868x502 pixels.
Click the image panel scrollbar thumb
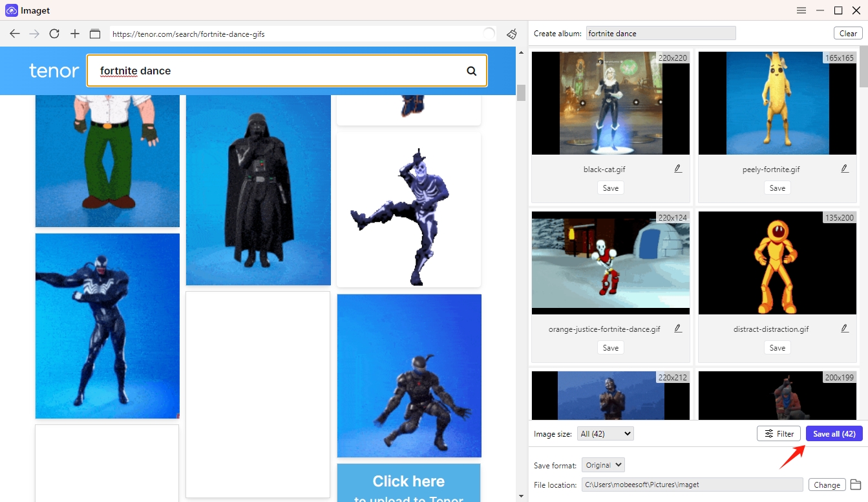pyautogui.click(x=863, y=67)
